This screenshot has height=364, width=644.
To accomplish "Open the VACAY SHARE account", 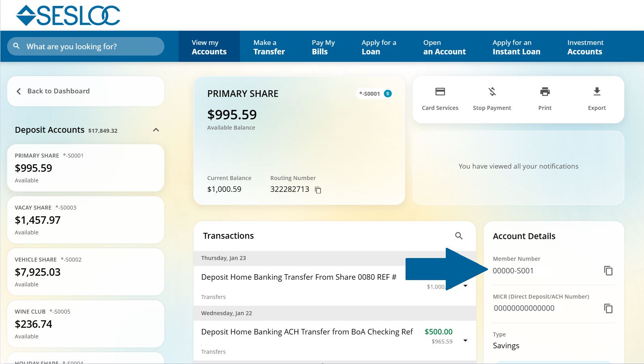I will pyautogui.click(x=86, y=219).
